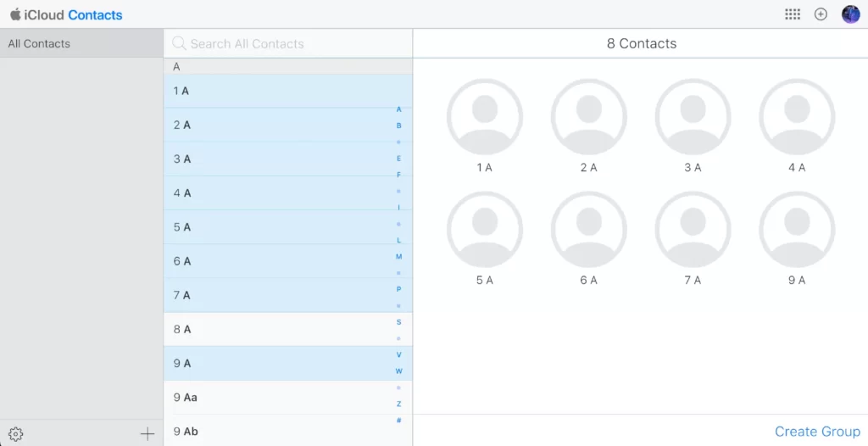868x446 pixels.
Task: Select contact 9 A in list
Action: tap(288, 364)
